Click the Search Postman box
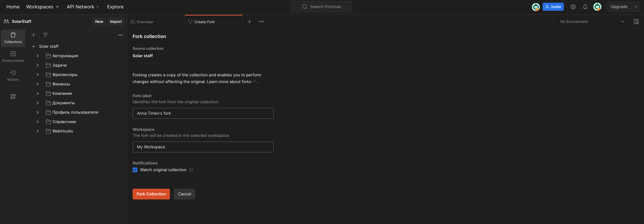644x224 pixels. pos(322,7)
